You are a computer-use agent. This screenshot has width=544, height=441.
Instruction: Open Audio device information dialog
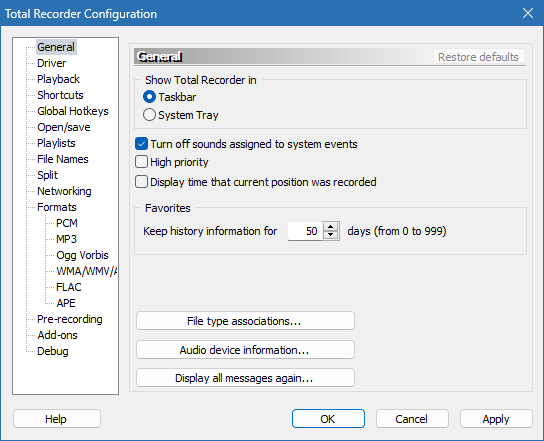245,349
